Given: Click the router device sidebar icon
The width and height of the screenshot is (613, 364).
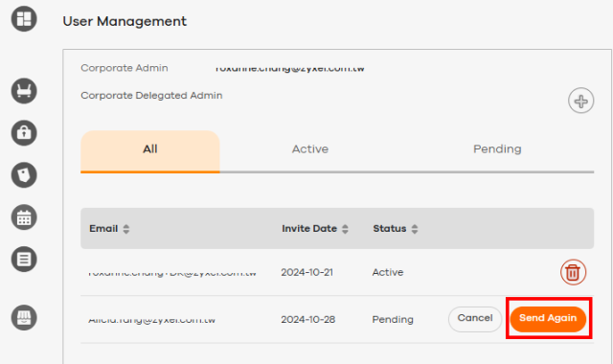Looking at the screenshot, I should pos(24,91).
